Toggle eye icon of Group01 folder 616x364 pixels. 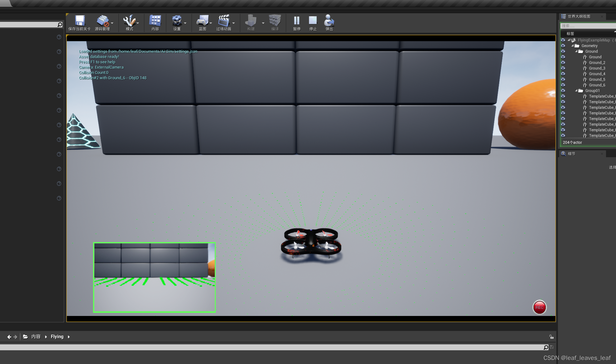coord(563,90)
